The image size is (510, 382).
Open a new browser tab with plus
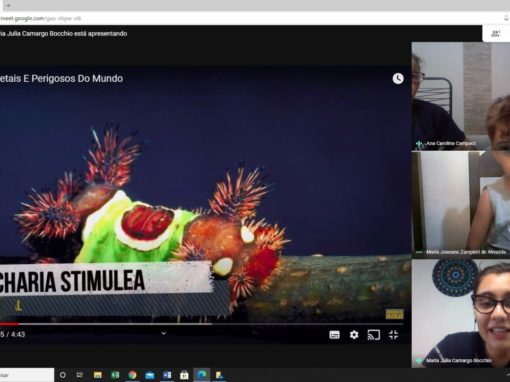pos(8,5)
